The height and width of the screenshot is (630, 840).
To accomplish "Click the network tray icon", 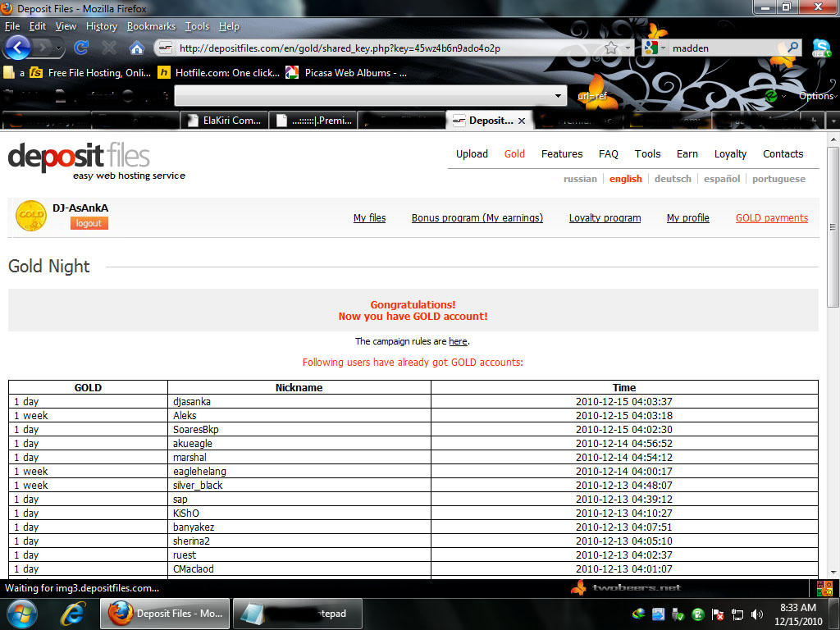I will (x=737, y=614).
